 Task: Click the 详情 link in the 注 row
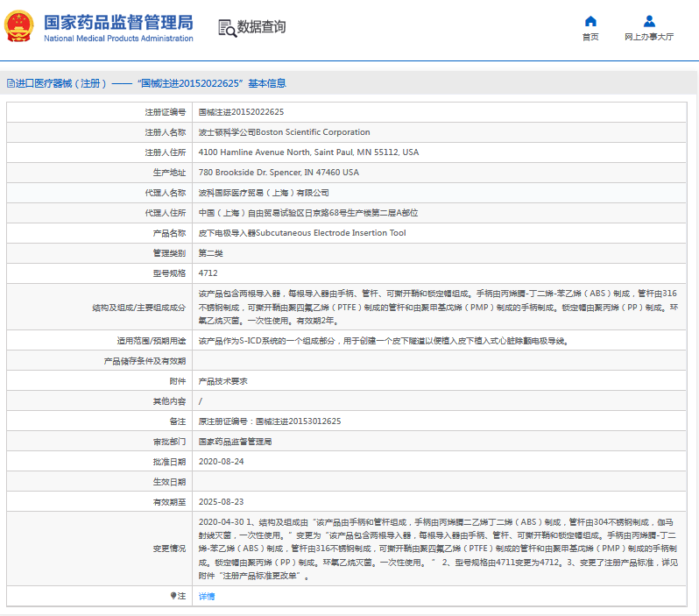coord(206,596)
